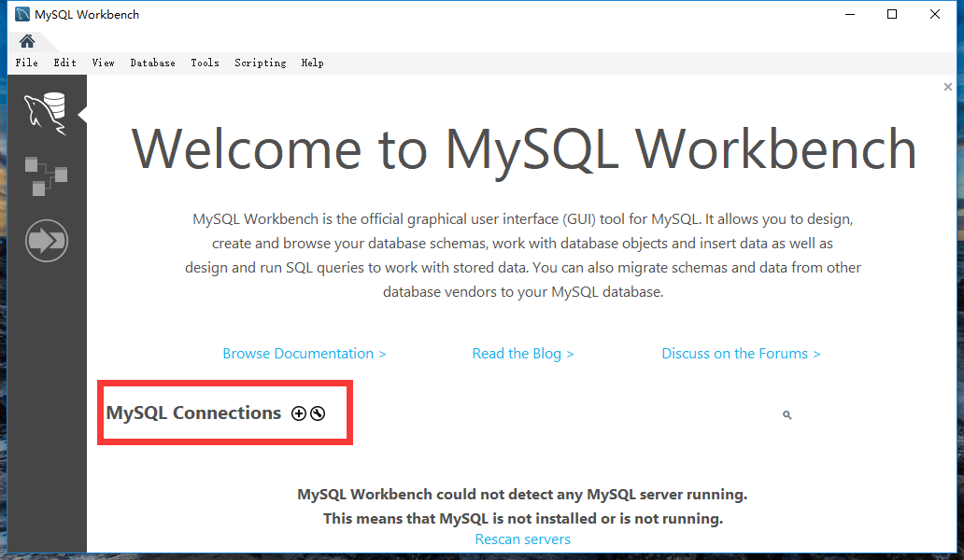Open the Home screen tab icon
This screenshot has height=560, width=964.
tap(27, 41)
